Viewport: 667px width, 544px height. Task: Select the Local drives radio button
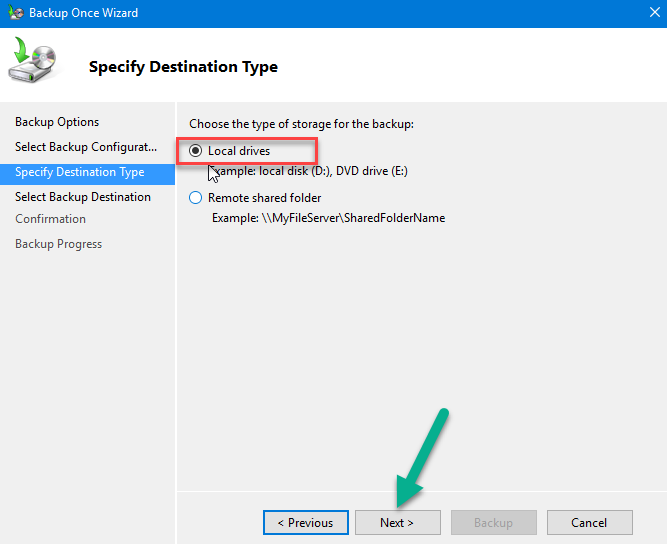pyautogui.click(x=195, y=151)
